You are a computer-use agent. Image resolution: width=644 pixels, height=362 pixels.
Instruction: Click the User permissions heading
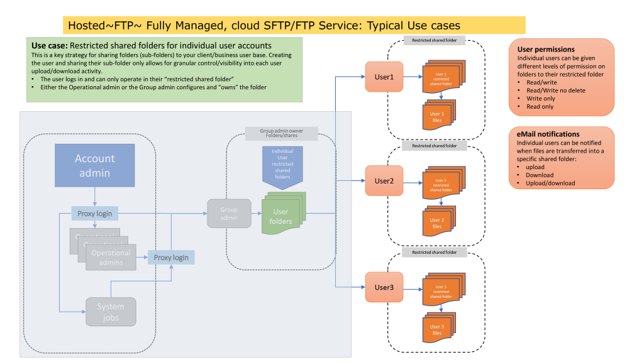(546, 49)
